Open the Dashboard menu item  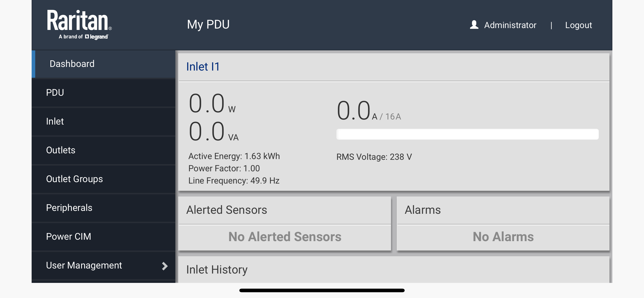point(103,64)
